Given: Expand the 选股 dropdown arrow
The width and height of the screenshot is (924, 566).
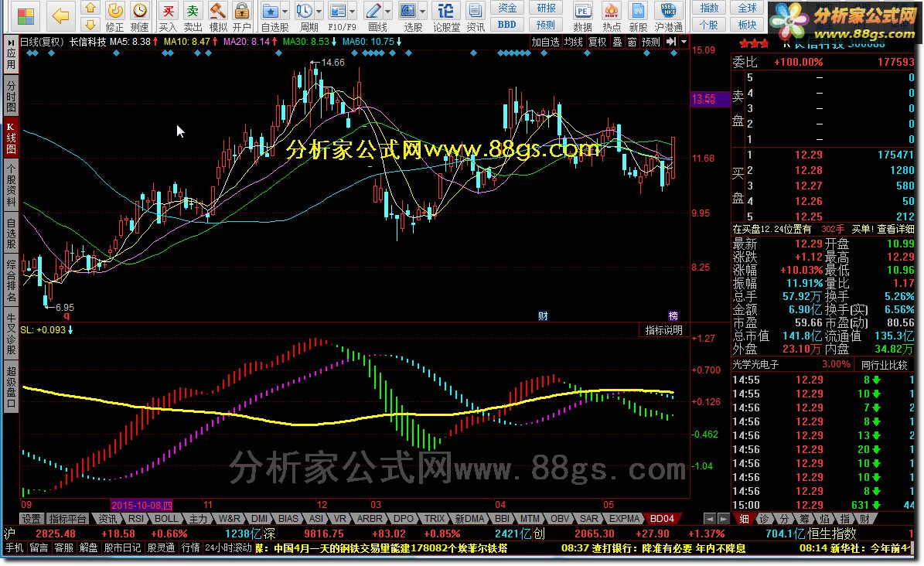Looking at the screenshot, I should click(422, 11).
